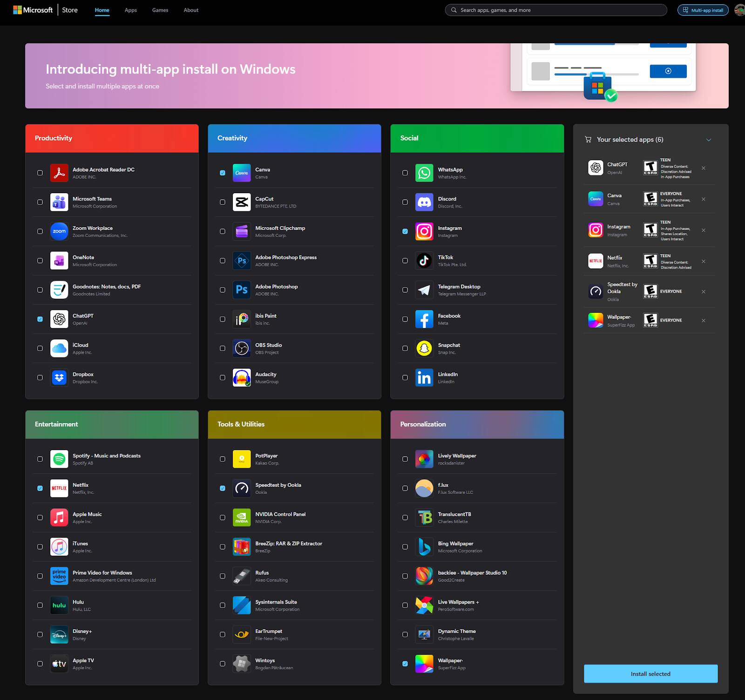Click the Multi-app install button
745x700 pixels.
point(703,10)
